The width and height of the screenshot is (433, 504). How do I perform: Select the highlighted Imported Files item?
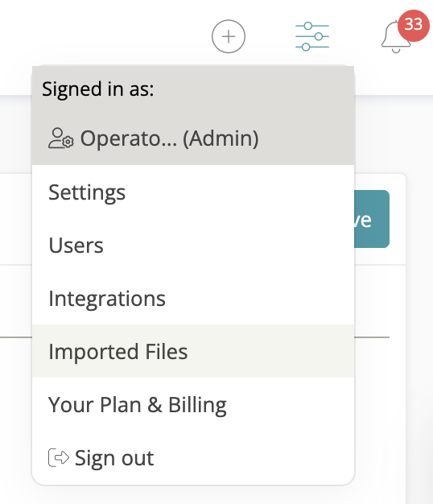point(193,351)
